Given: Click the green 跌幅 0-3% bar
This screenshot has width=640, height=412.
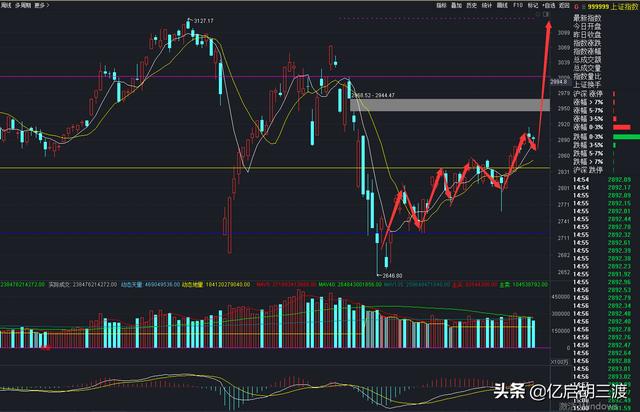Looking at the screenshot, I should pos(626,137).
